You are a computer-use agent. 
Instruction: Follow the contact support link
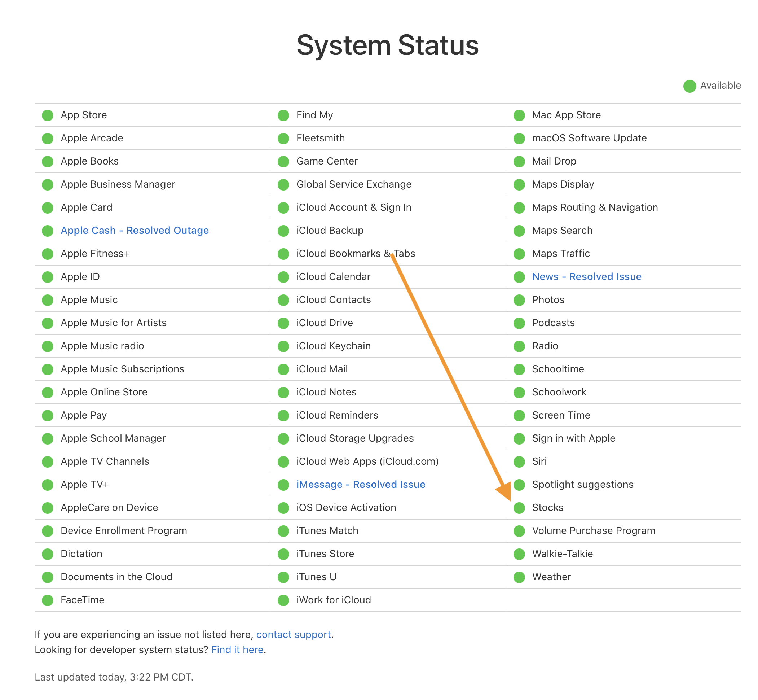[294, 634]
